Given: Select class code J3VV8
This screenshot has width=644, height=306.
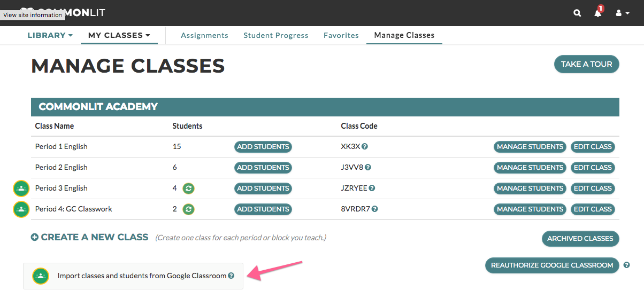Looking at the screenshot, I should pyautogui.click(x=352, y=167).
